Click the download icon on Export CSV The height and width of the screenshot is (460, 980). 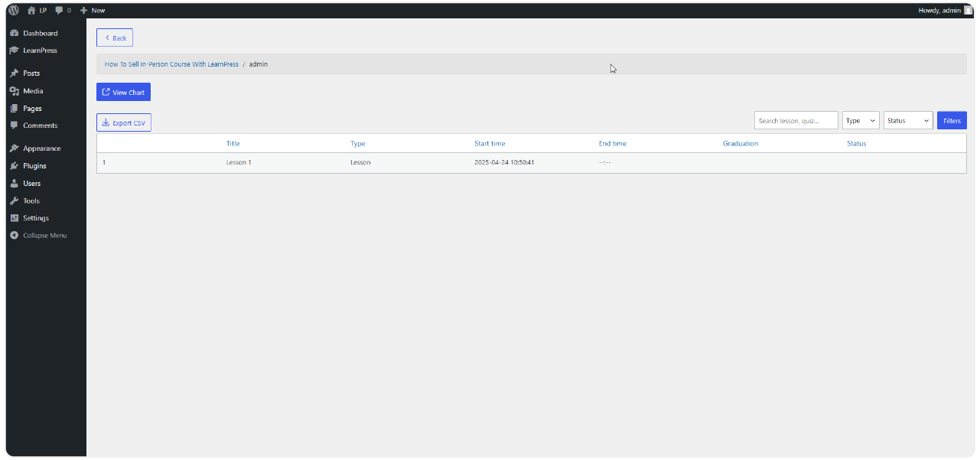(106, 122)
